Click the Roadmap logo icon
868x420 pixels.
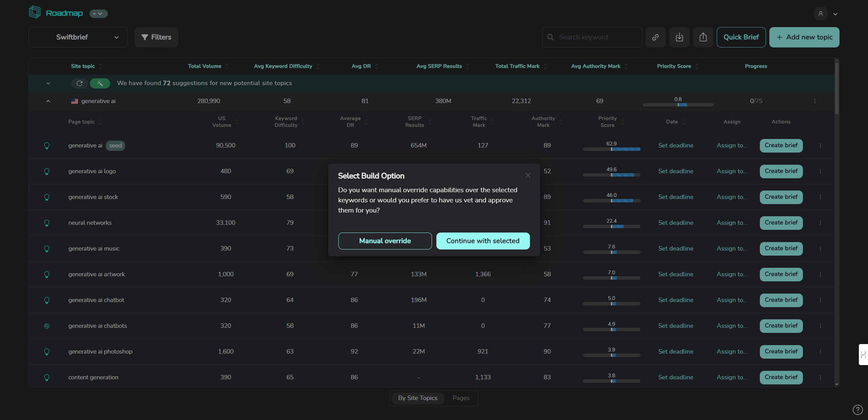point(35,12)
